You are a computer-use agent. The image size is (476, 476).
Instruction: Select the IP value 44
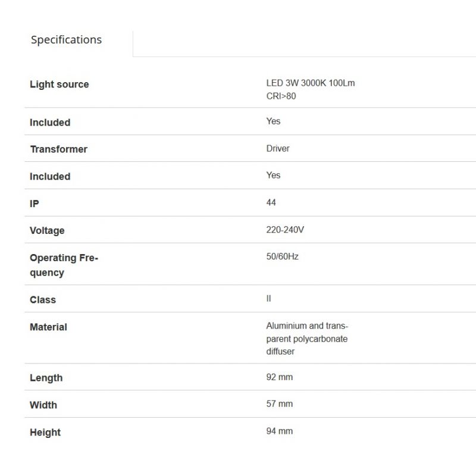(x=271, y=202)
